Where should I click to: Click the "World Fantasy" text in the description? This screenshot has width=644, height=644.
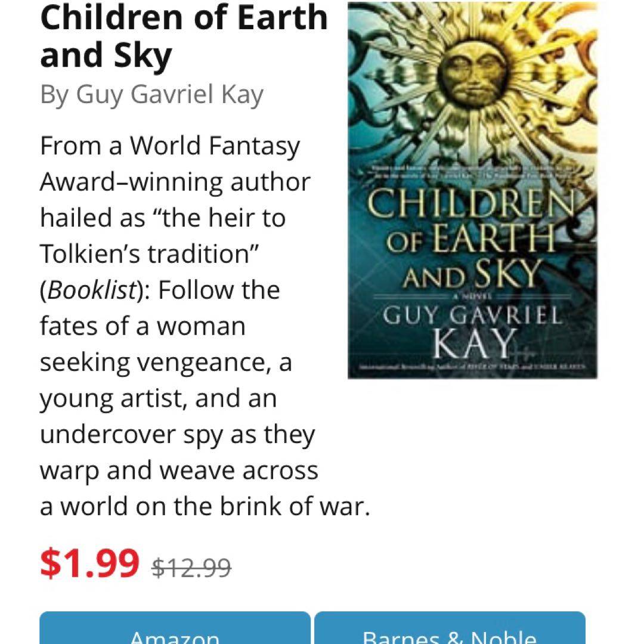(x=215, y=146)
